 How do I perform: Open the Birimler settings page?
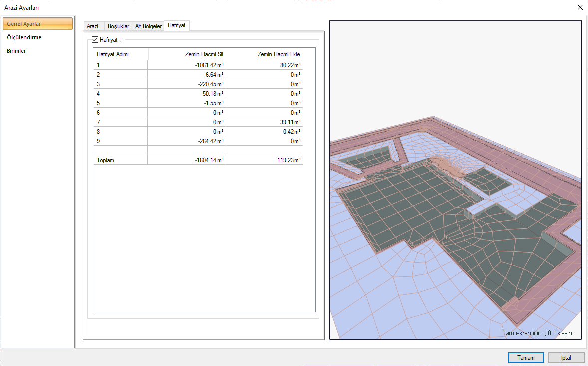[16, 51]
